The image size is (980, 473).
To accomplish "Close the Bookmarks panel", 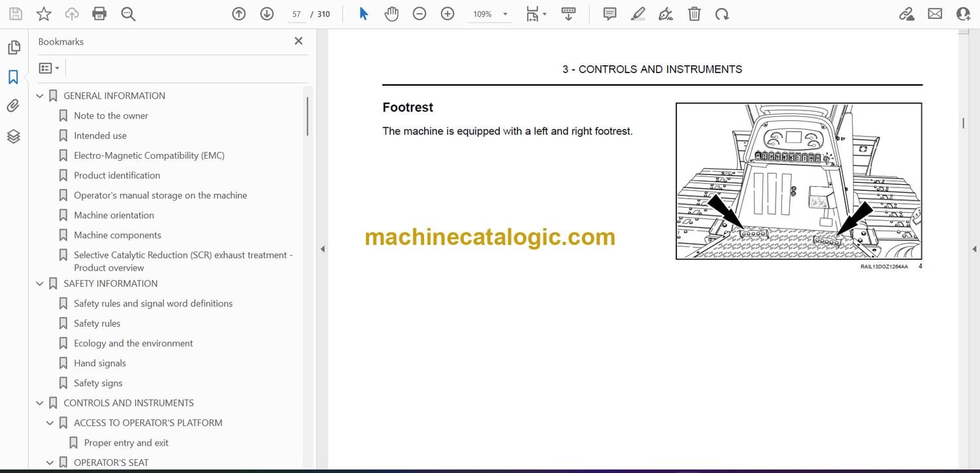I will click(x=299, y=41).
